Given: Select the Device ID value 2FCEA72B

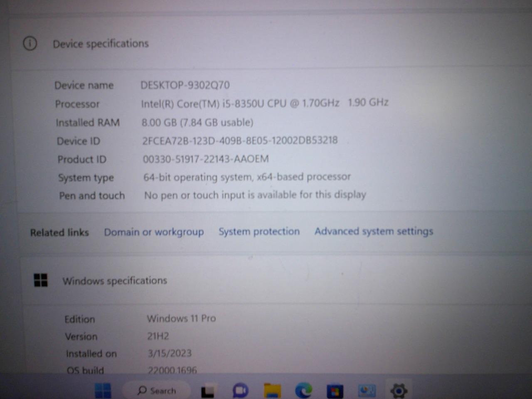Looking at the screenshot, I should coord(240,140).
